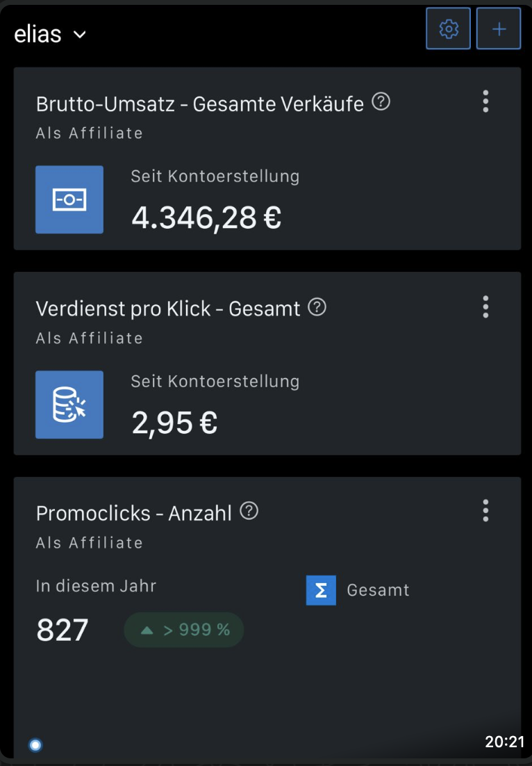Click the blue sigma Gesamt icon
532x766 pixels.
coord(321,590)
